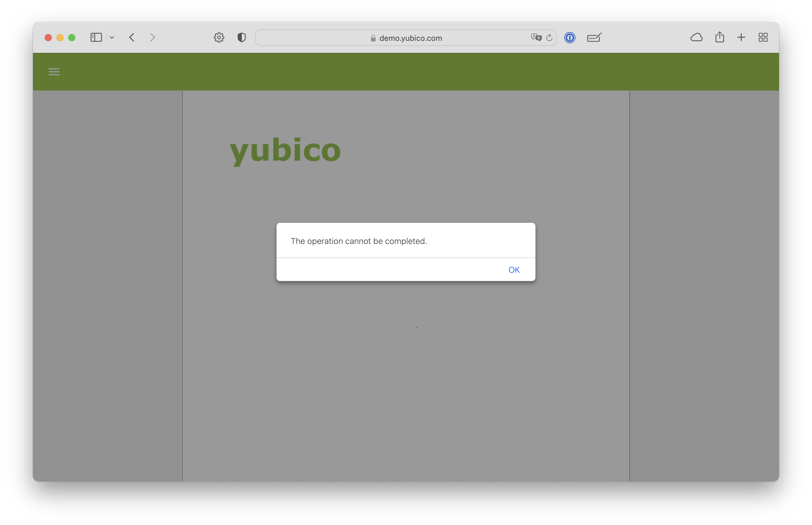Click the keyboard pencil extension icon
This screenshot has width=812, height=525.
coord(594,38)
